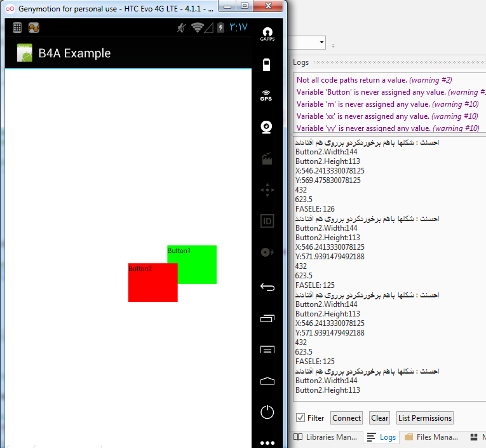The image size is (486, 448).
Task: Select the Logs tab
Action: pyautogui.click(x=382, y=437)
